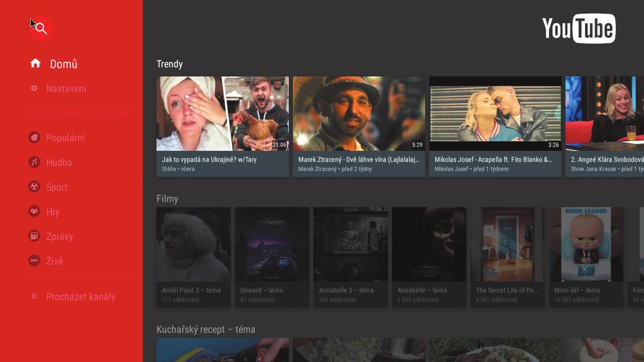Click the flame icon beside Populární
The width and height of the screenshot is (644, 362).
[x=34, y=138]
